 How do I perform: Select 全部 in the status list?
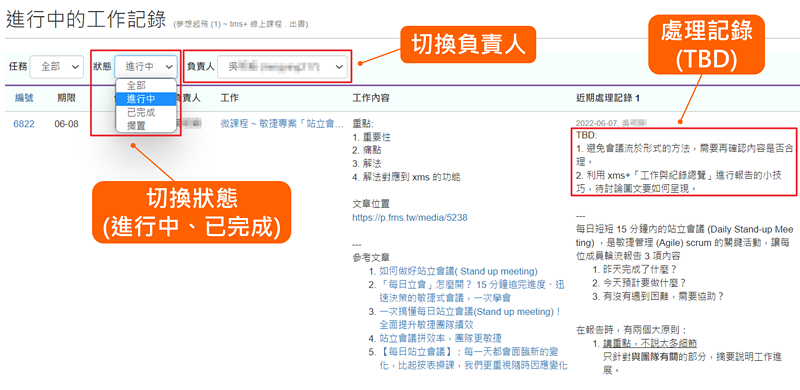(x=146, y=86)
